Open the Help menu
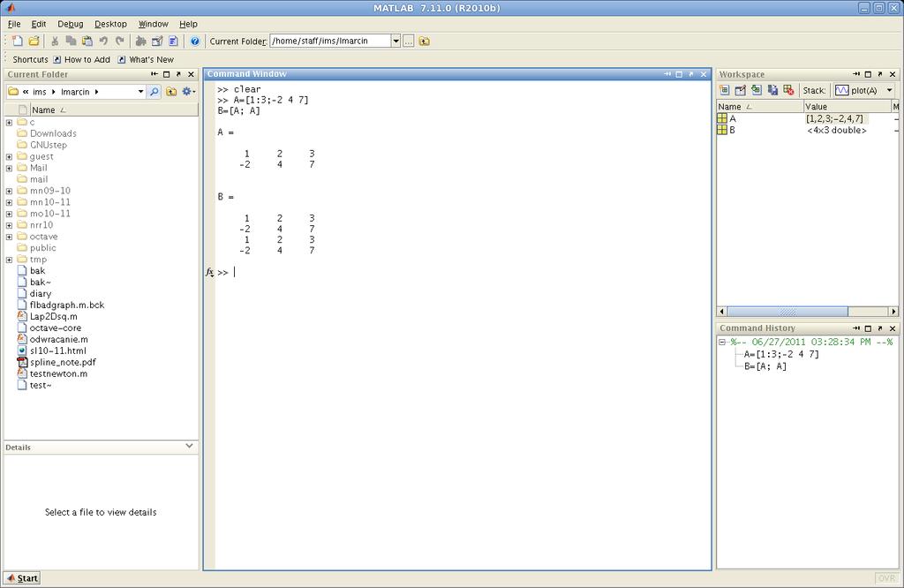The image size is (904, 588). click(188, 24)
